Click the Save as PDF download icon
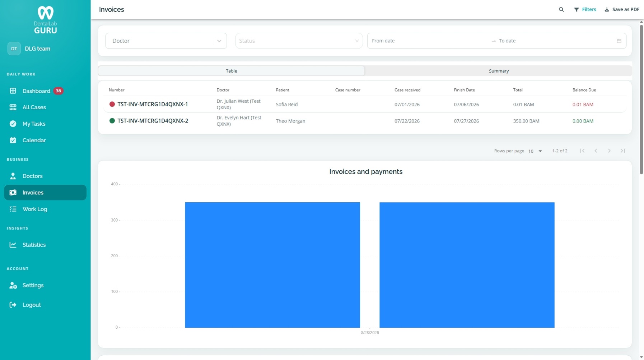This screenshot has height=360, width=644. point(607,10)
